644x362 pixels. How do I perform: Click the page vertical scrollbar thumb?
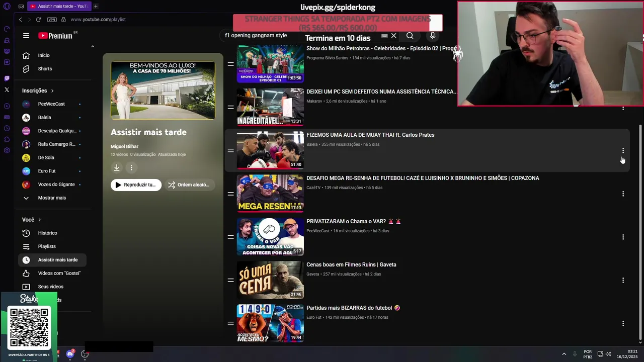click(x=640, y=231)
